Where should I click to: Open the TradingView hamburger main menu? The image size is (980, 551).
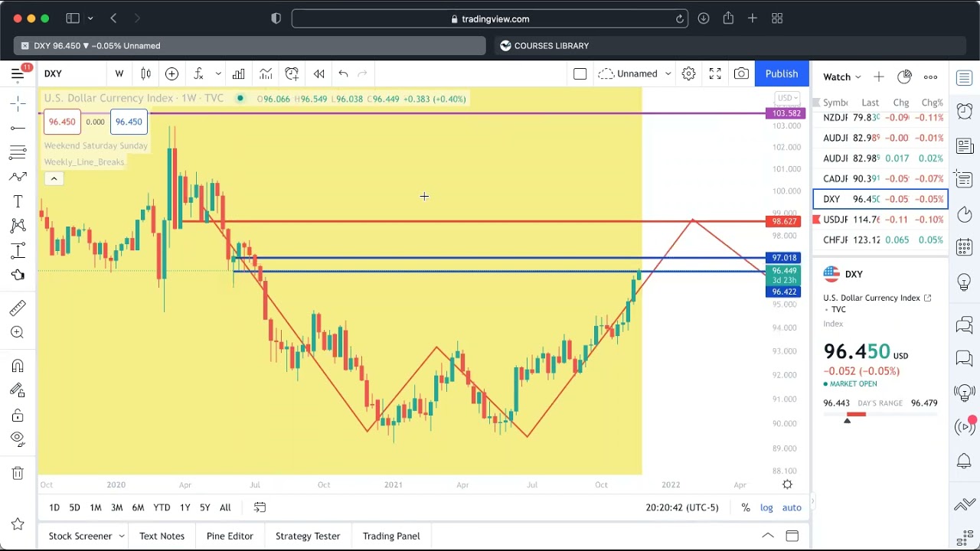click(x=17, y=73)
